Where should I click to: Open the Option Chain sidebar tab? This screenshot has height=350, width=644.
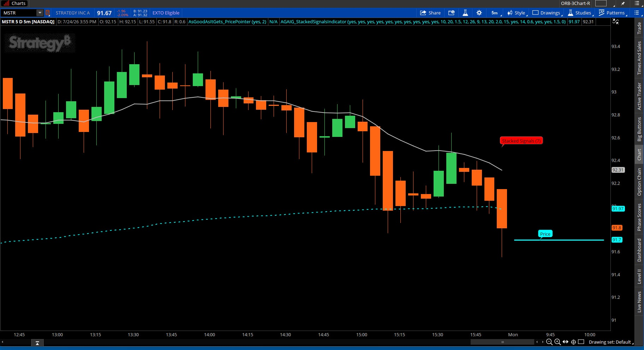pos(639,182)
